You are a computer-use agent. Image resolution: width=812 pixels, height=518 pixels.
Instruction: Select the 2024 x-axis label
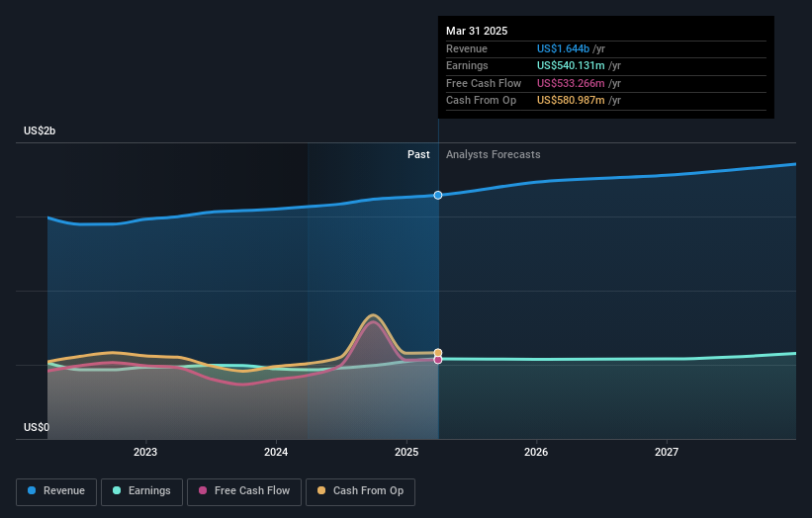276,452
